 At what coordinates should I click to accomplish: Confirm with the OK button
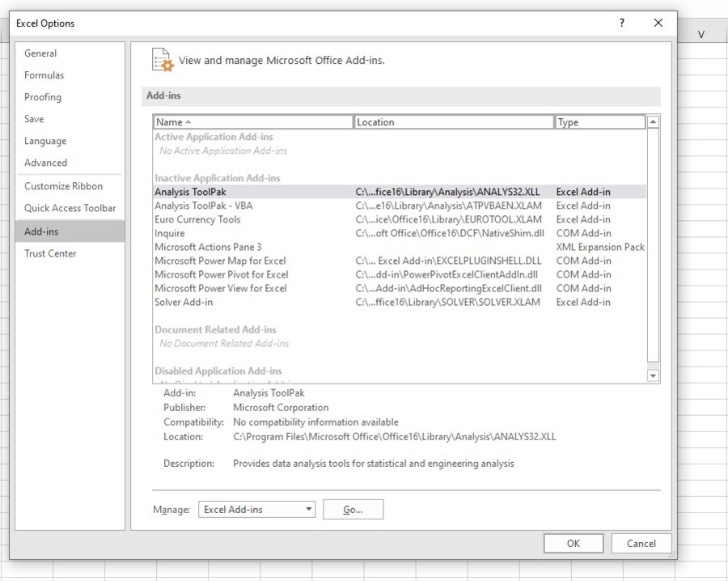pyautogui.click(x=574, y=544)
